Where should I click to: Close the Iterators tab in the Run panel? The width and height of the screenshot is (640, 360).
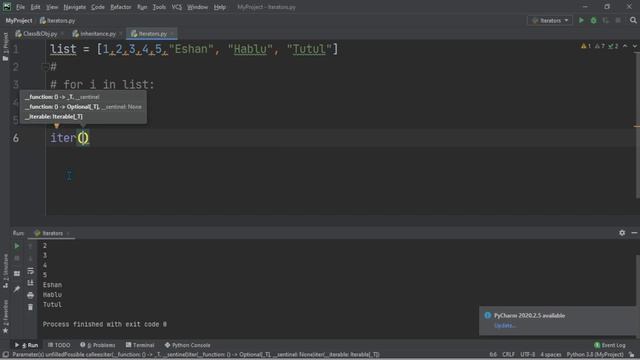(x=68, y=233)
